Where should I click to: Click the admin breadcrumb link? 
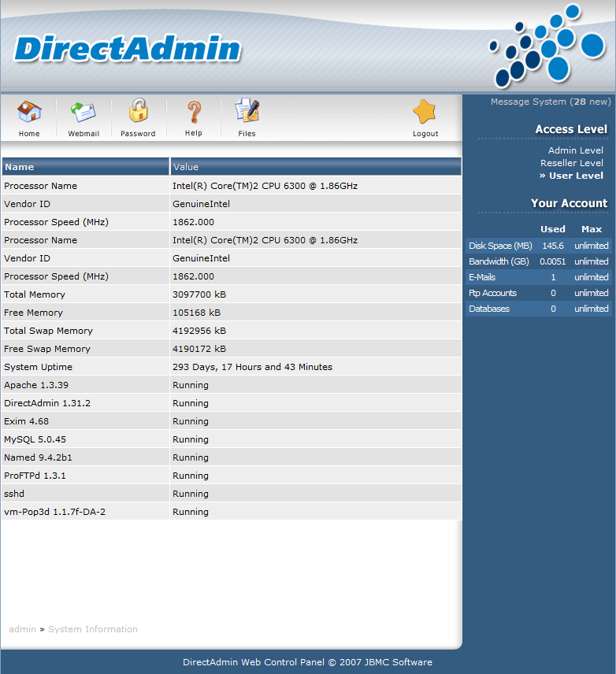click(x=22, y=629)
